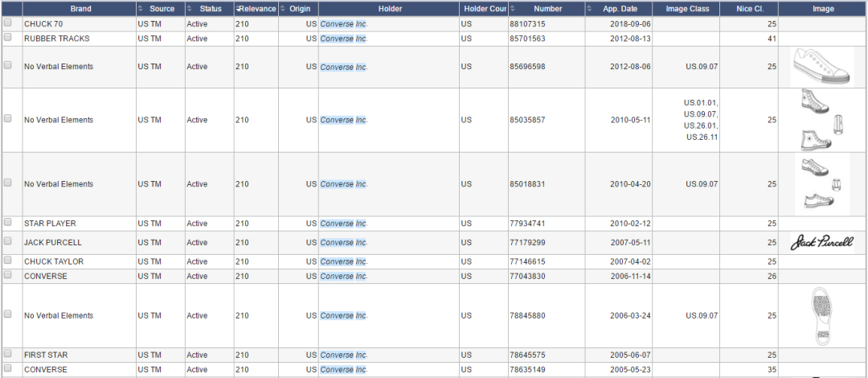This screenshot has height=378, width=868.
Task: Tick the FIRST STAR row checkbox
Action: [8, 353]
